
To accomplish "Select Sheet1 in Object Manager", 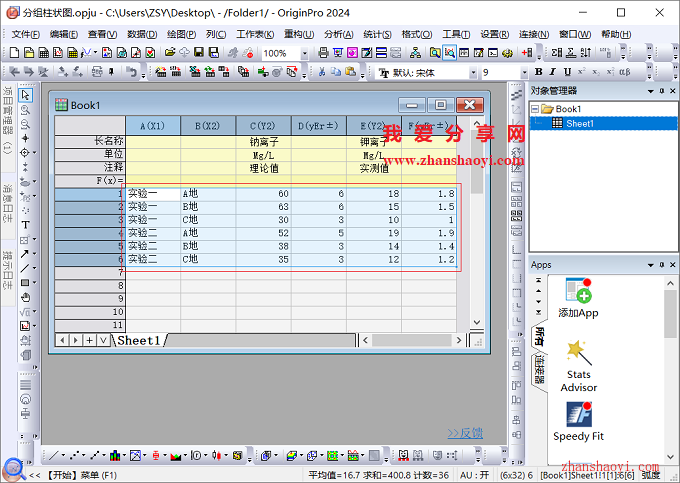I will (579, 124).
